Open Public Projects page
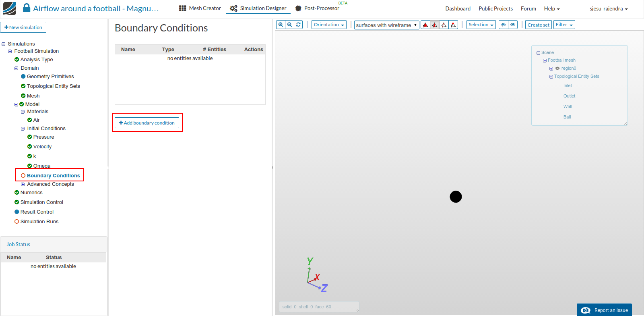 pyautogui.click(x=495, y=8)
